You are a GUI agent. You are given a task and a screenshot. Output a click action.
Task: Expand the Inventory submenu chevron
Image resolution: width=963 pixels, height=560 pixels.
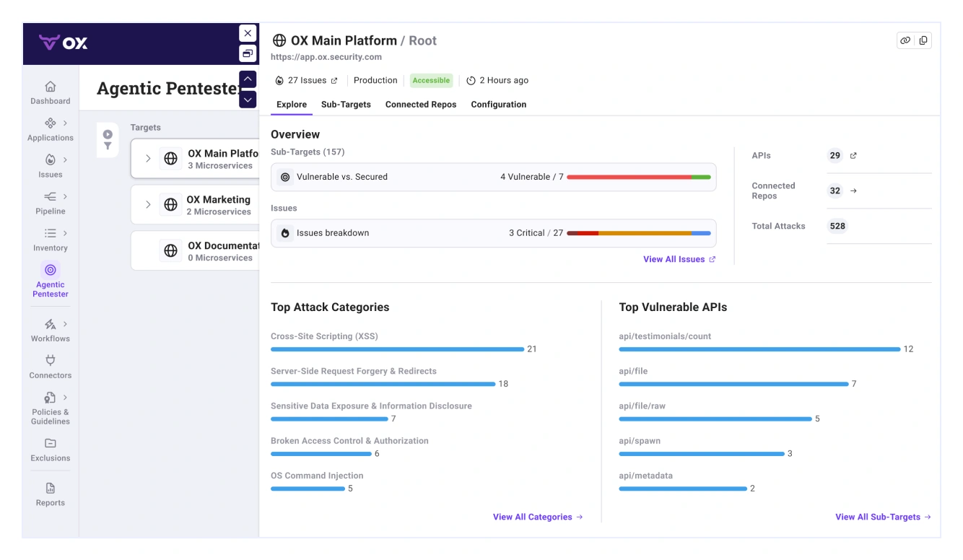66,233
